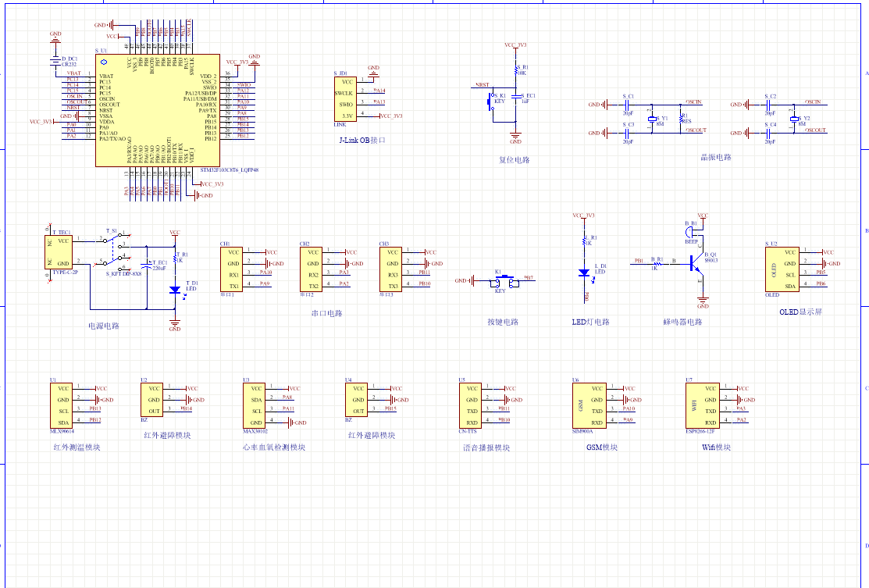
Task: Click the L_D1 LED diode symbol
Action: [x=584, y=273]
